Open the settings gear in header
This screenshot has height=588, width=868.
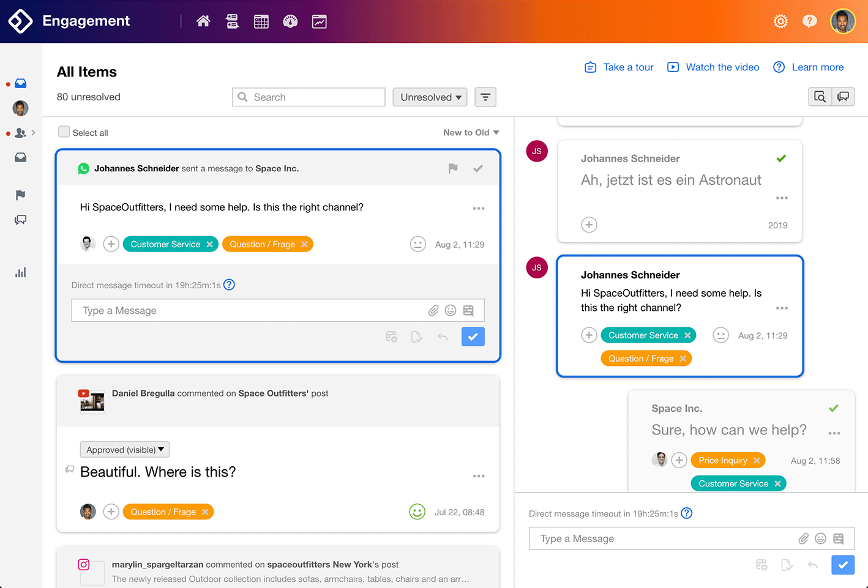tap(780, 21)
